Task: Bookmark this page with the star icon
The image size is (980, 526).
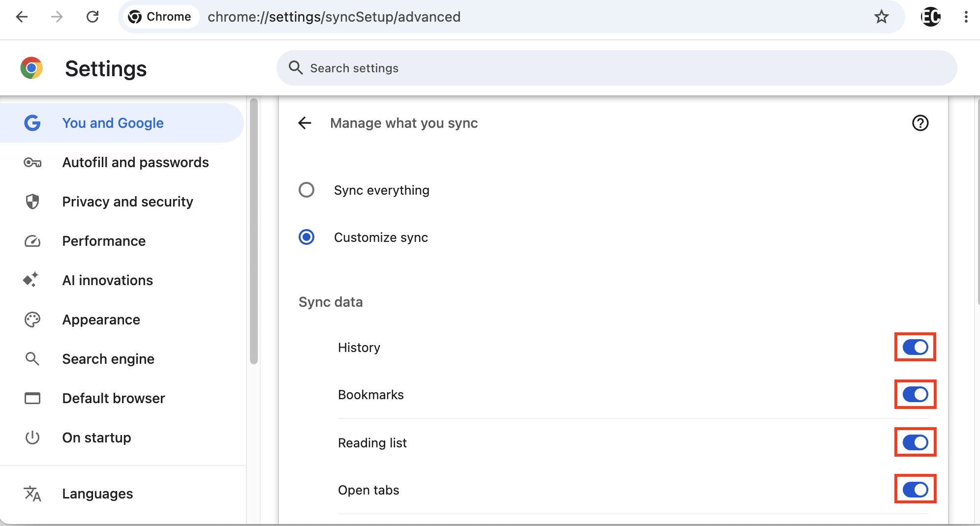Action: (x=882, y=17)
